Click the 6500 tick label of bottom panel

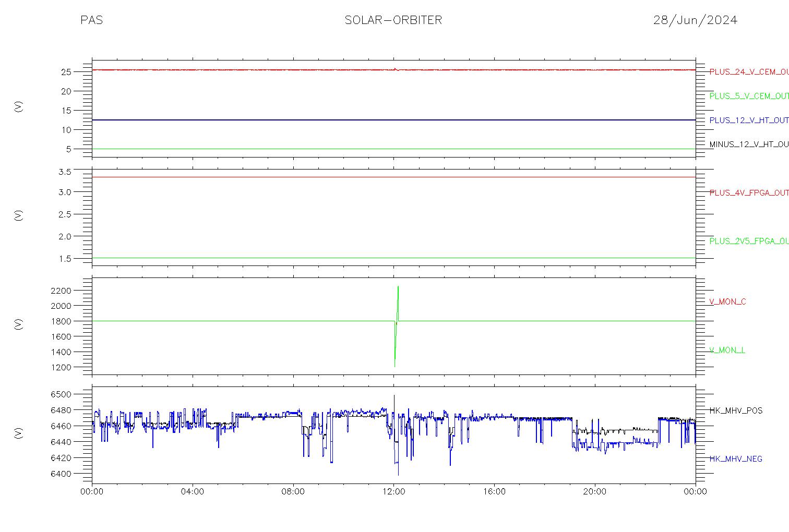(61, 394)
